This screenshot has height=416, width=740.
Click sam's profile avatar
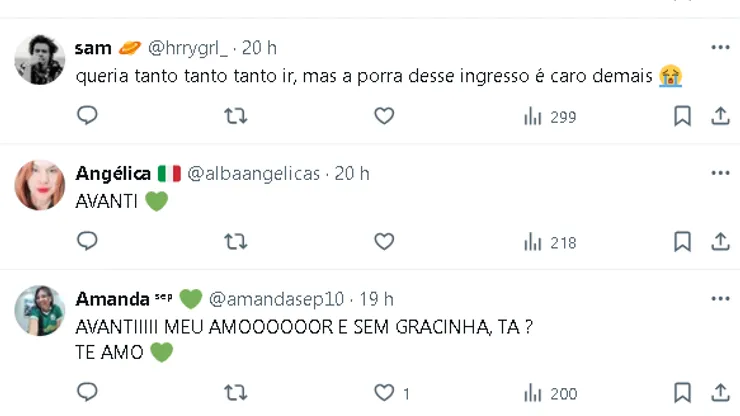pos(40,60)
